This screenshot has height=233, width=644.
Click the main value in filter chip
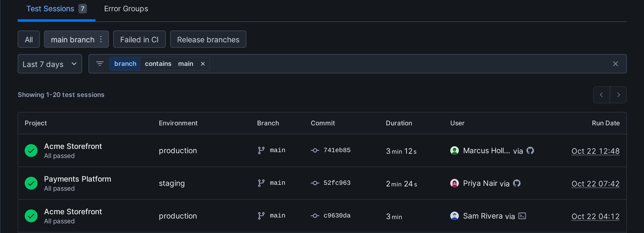(186, 64)
